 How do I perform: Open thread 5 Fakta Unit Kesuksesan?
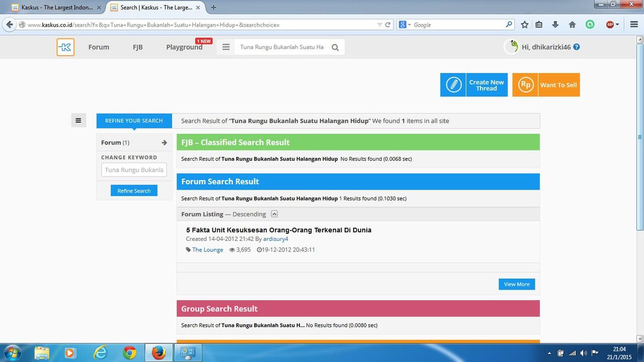[x=279, y=230]
